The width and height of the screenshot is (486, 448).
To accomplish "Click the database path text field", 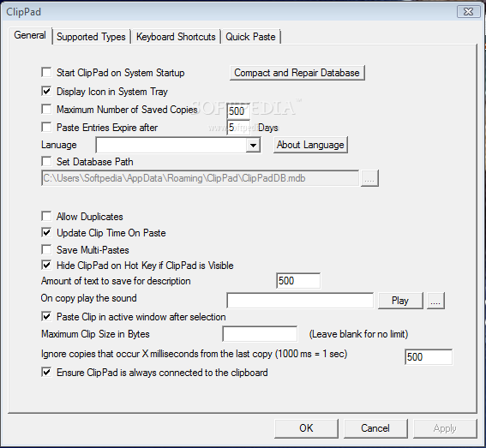I will point(200,178).
